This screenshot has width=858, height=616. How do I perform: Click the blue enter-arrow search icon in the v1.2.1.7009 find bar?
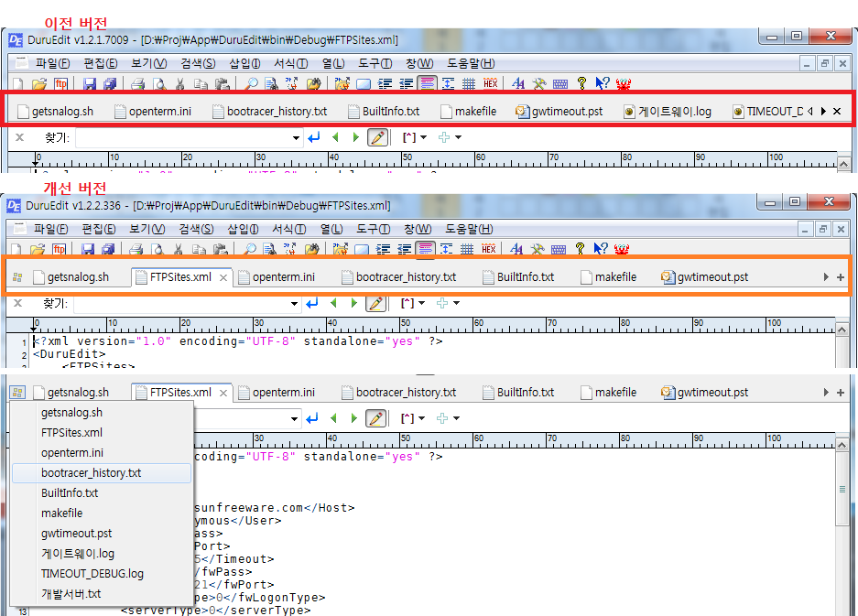pos(313,137)
